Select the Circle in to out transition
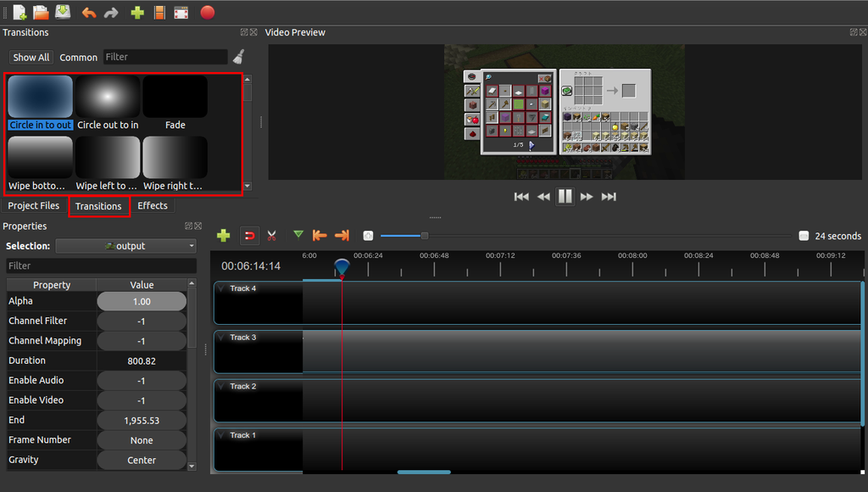This screenshot has height=492, width=868. click(x=41, y=103)
